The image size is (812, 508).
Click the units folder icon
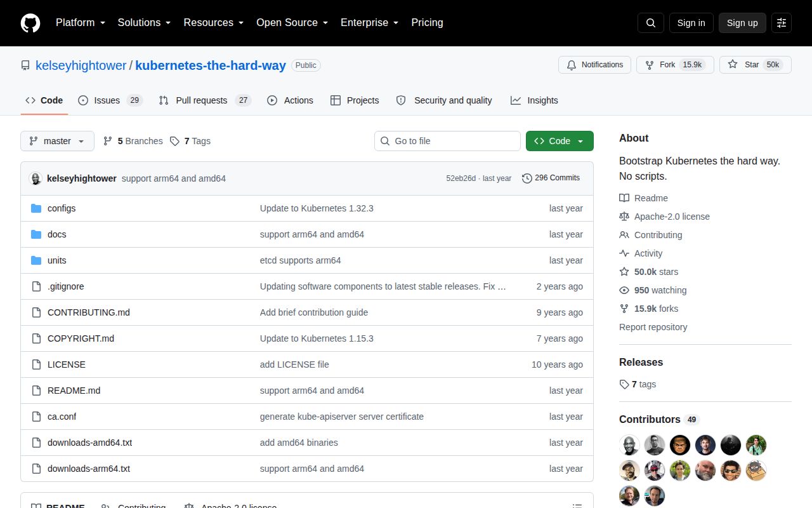click(x=36, y=260)
